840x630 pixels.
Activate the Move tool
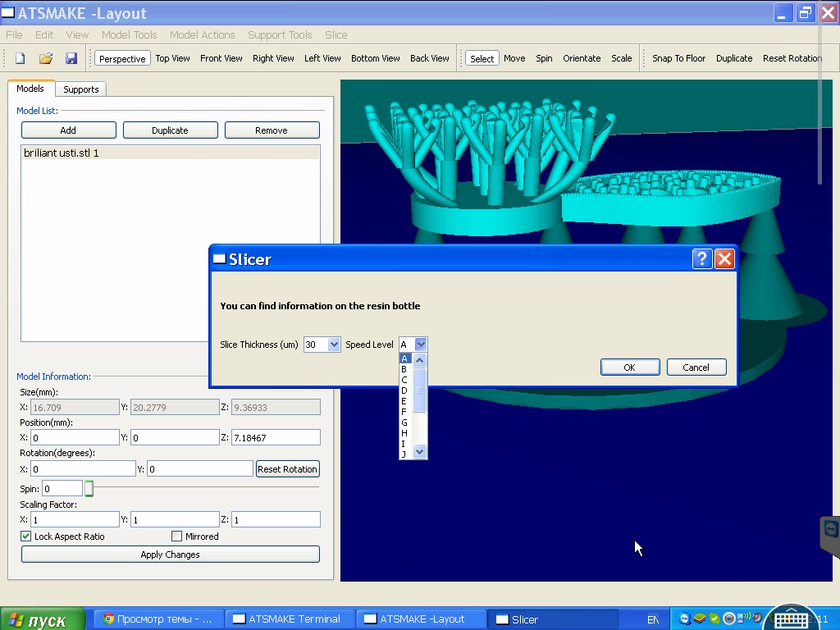click(514, 58)
